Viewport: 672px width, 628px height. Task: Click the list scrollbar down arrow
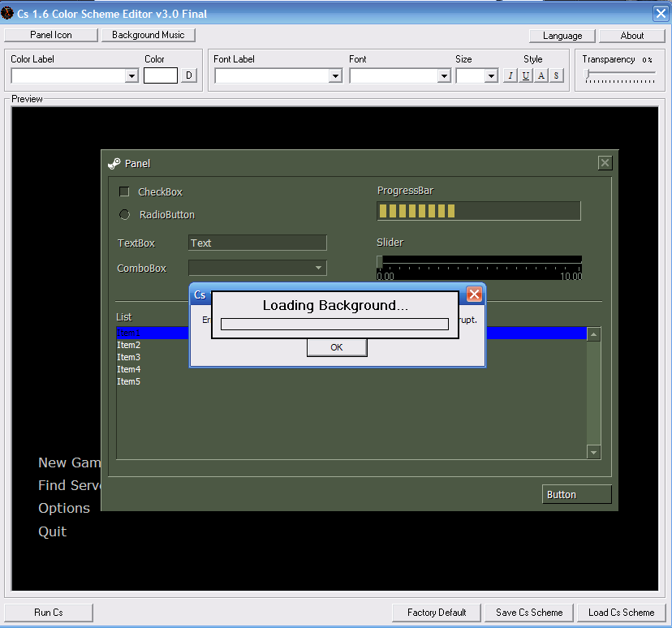(x=593, y=452)
